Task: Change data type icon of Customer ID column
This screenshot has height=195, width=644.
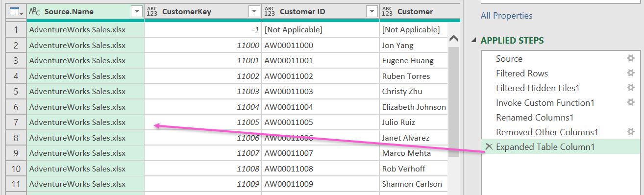Action: 270,11
